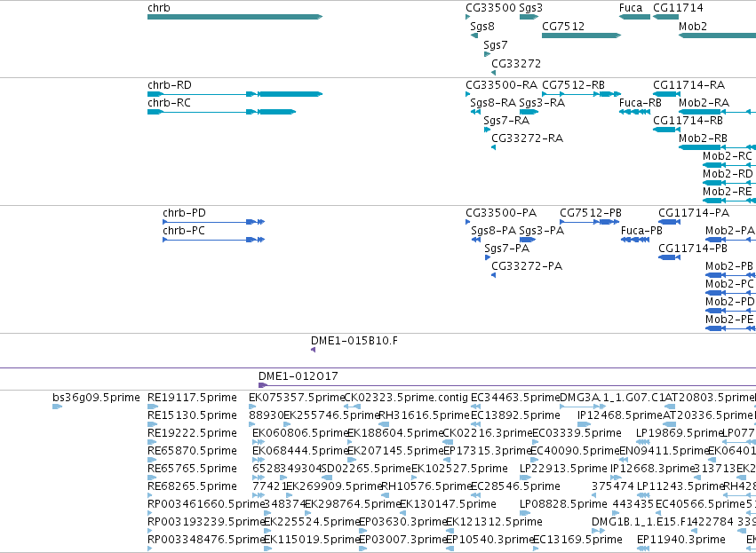This screenshot has height=553, width=756.
Task: Select the RP003193239.5prime EST label
Action: tap(206, 522)
